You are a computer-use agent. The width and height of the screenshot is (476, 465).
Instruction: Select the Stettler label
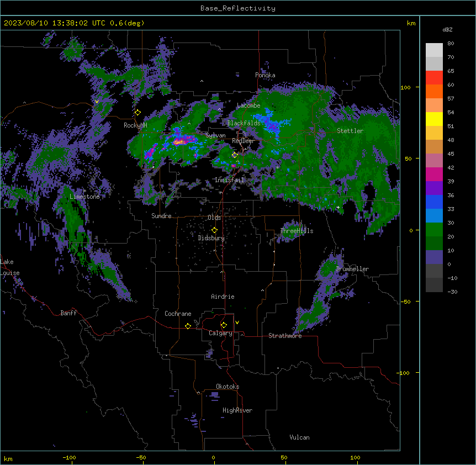point(350,131)
